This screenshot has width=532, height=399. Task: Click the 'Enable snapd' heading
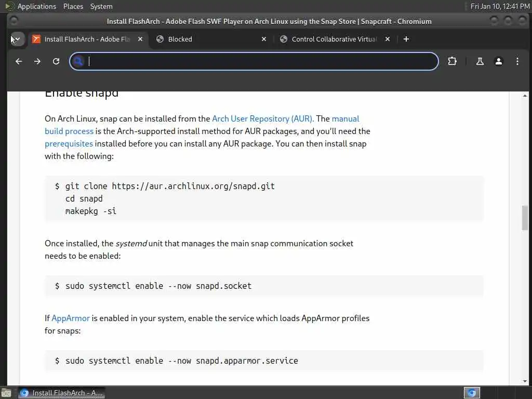[82, 94]
